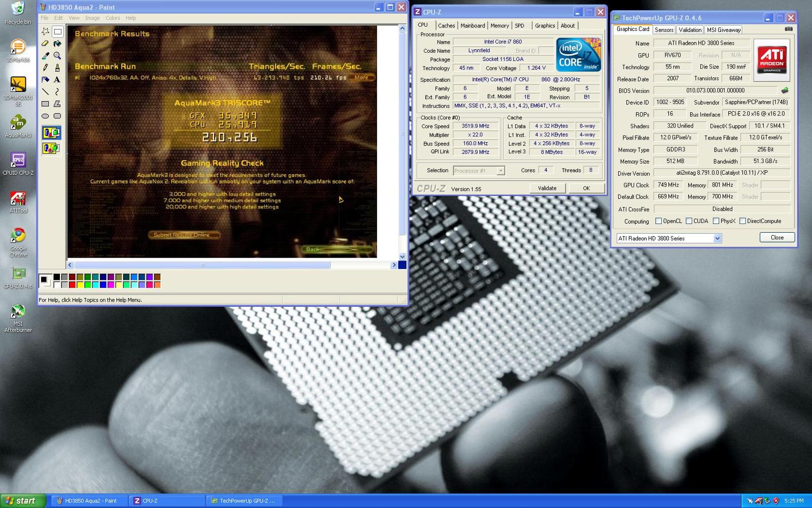Viewport: 812px width, 508px height.
Task: Switch to the Caches tab in CPU-Z
Action: pos(447,25)
